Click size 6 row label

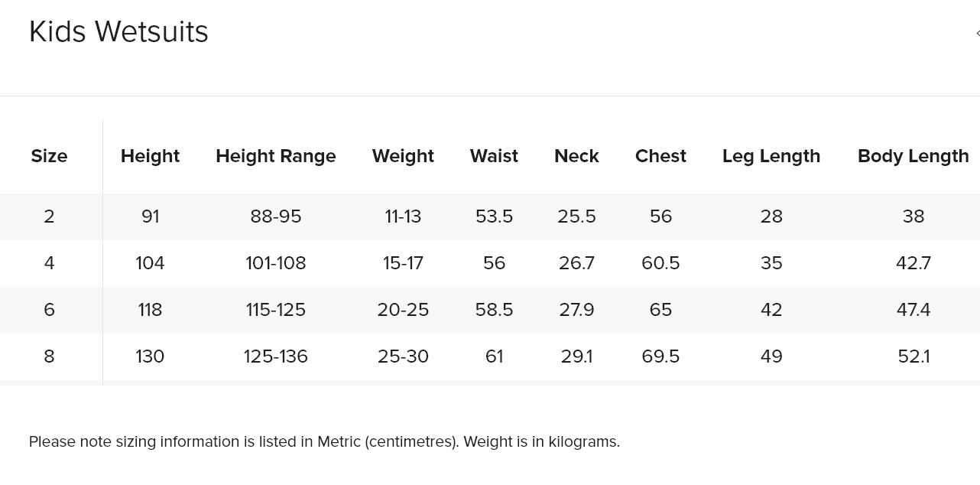point(49,310)
